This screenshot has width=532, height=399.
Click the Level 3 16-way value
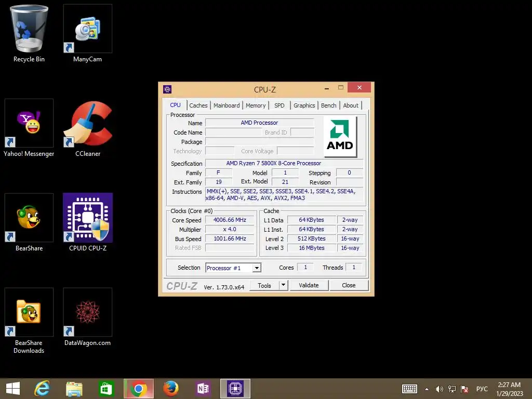tap(350, 248)
